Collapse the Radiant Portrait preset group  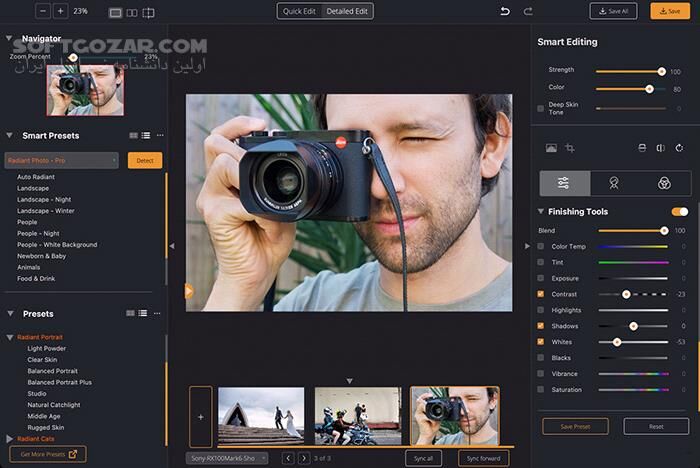pos(10,337)
